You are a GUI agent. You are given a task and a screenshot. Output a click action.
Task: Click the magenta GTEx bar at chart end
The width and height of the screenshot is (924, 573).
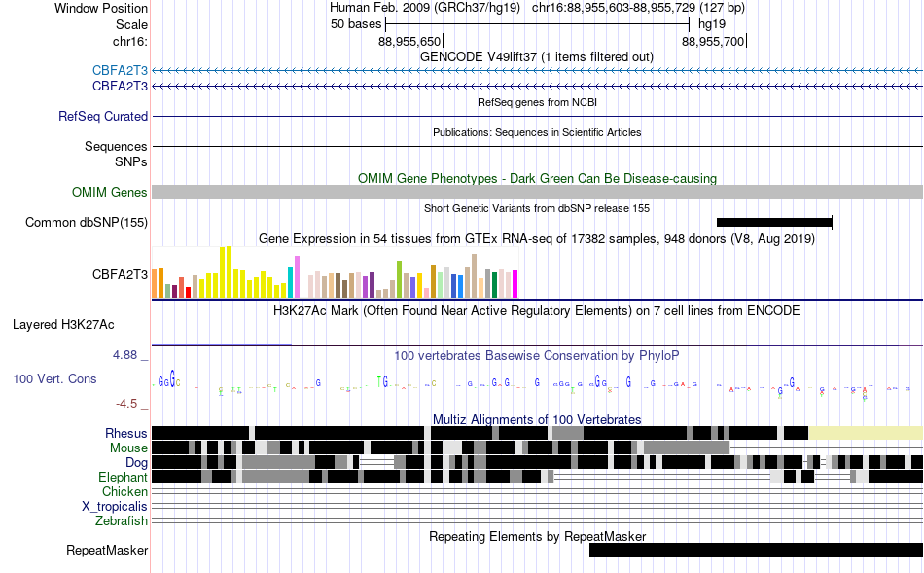click(515, 284)
